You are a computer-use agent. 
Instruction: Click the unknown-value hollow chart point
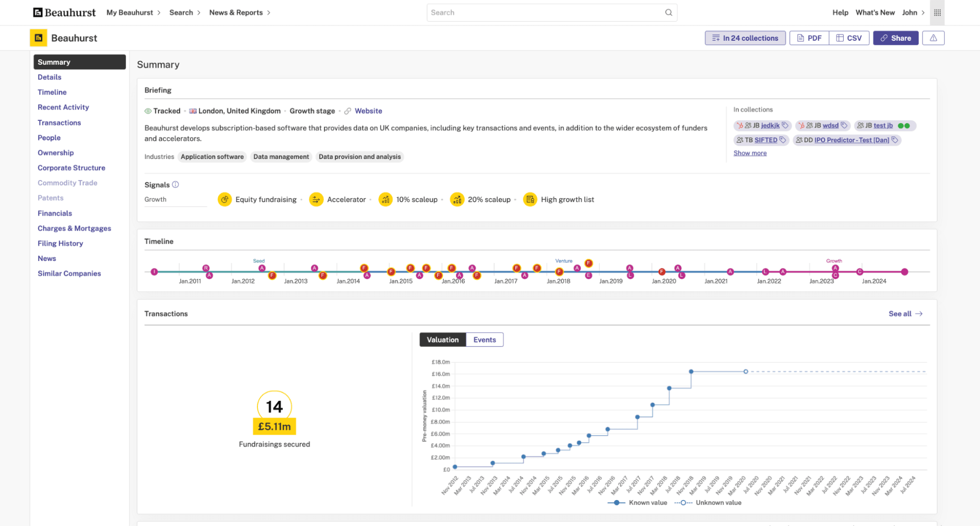(x=745, y=371)
